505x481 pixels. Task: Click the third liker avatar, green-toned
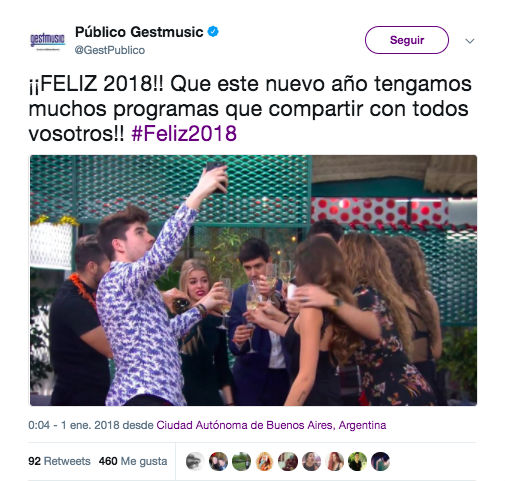click(x=241, y=461)
